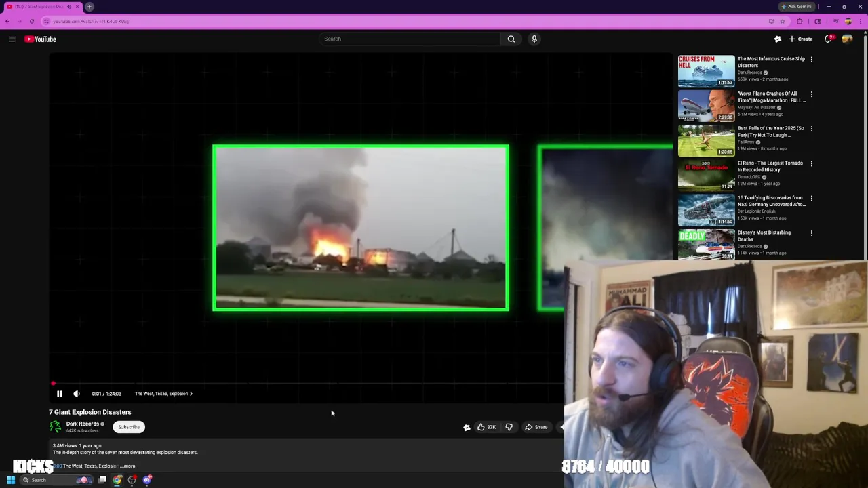Open OBS Studio from taskbar

pyautogui.click(x=132, y=481)
